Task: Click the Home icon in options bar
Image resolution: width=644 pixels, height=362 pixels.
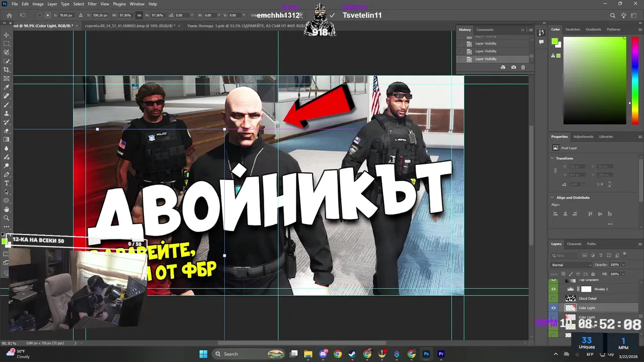Action: (x=9, y=15)
